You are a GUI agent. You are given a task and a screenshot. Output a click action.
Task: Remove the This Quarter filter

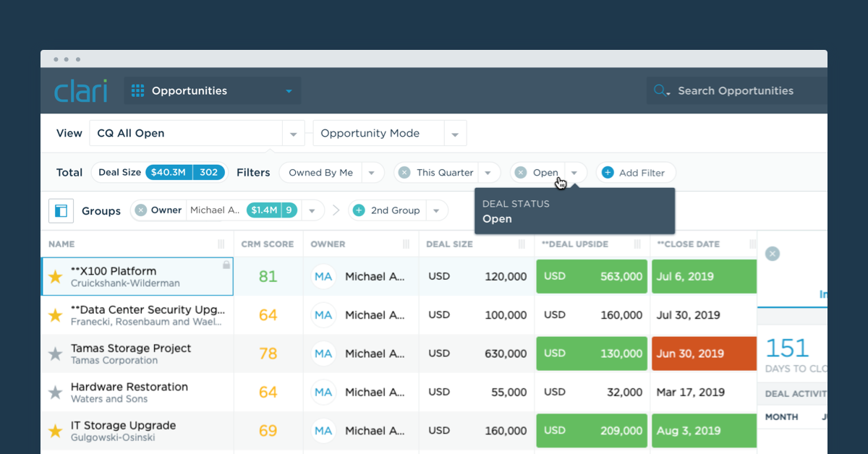[404, 172]
